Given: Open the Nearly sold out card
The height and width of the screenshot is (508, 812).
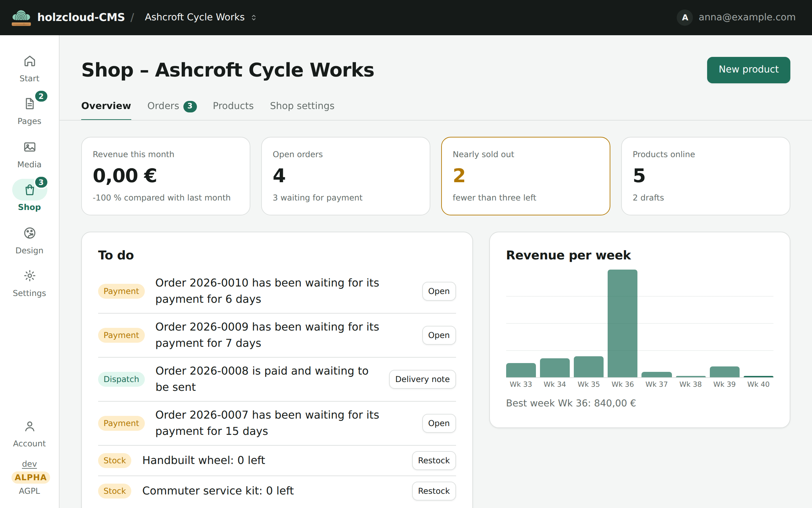Looking at the screenshot, I should (x=526, y=176).
